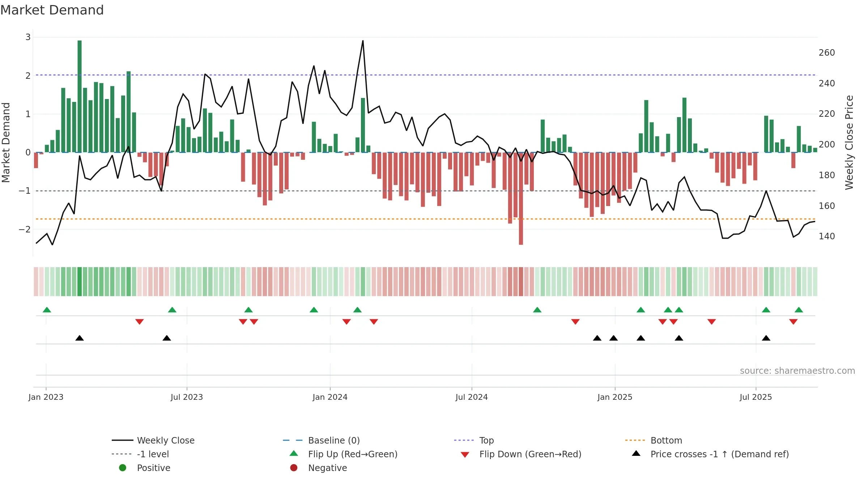This screenshot has width=868, height=488.
Task: Click the blue dashed Baseline line sample
Action: point(293,440)
